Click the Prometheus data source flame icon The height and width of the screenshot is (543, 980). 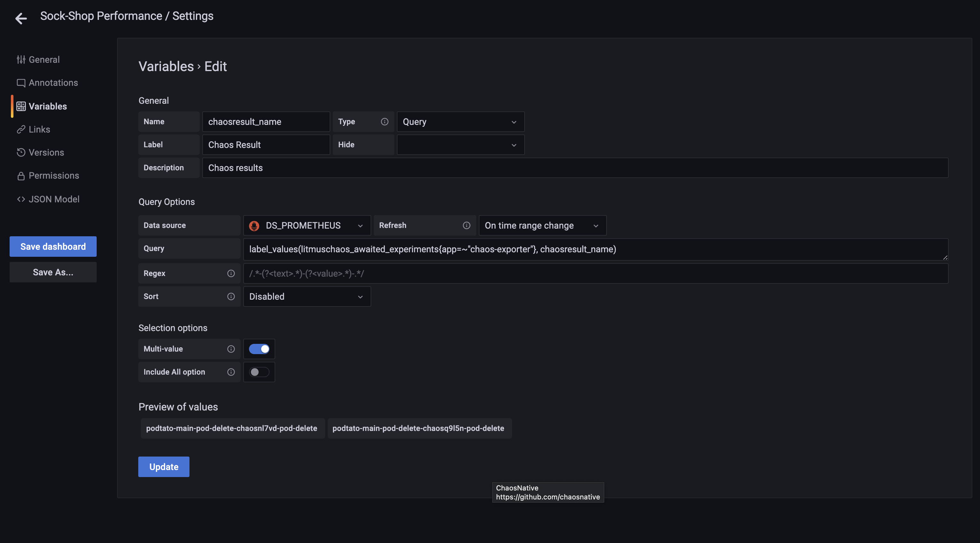254,226
